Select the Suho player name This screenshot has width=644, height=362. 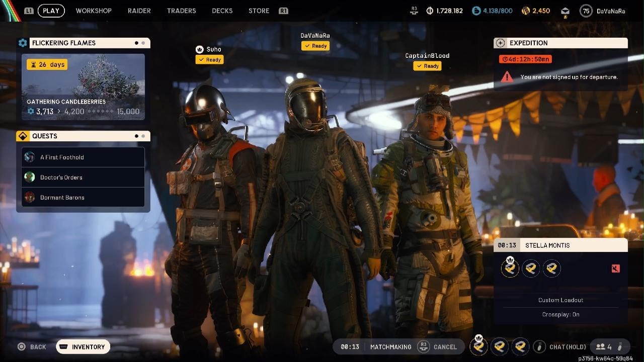[214, 49]
